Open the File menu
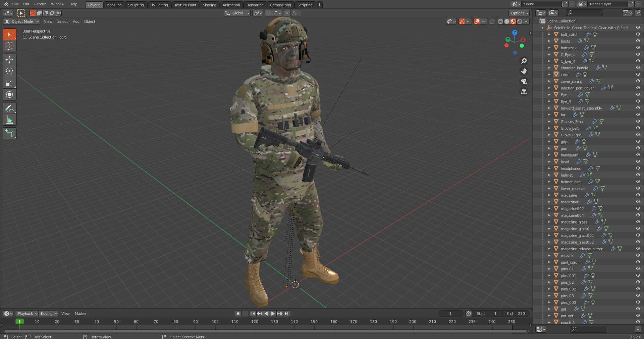This screenshot has height=339, width=644. point(15,4)
